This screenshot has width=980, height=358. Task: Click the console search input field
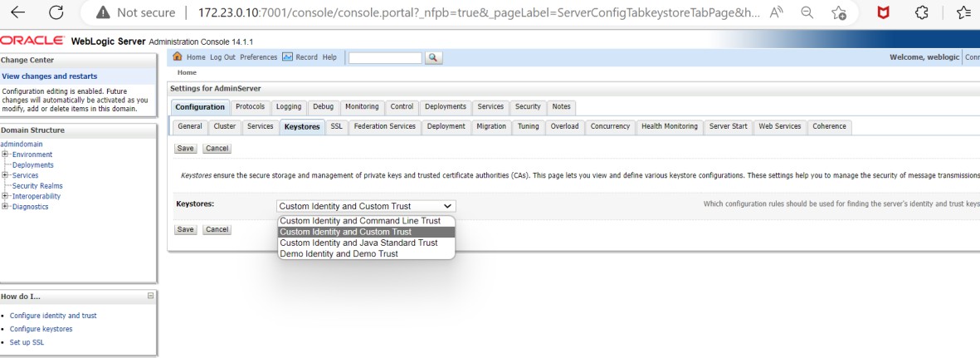pyautogui.click(x=385, y=57)
